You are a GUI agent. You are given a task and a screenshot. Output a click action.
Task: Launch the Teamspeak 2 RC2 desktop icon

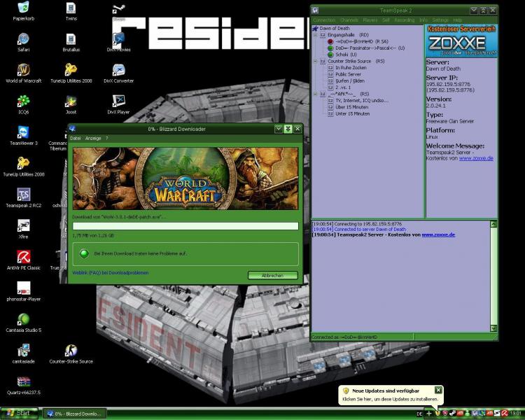coord(23,198)
